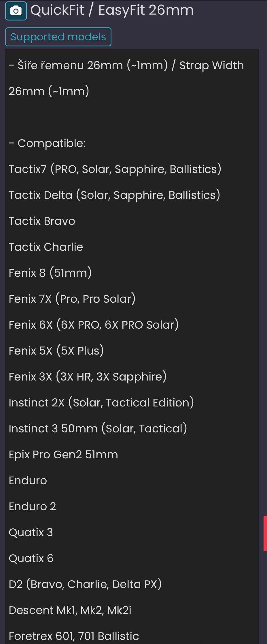
Task: Click the Fenix 7X entry
Action: pos(72,299)
